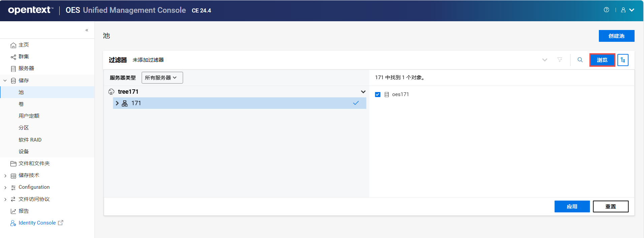Viewport: 644px width, 238px height.
Task: Expand the filter panel chevron
Action: pos(545,60)
